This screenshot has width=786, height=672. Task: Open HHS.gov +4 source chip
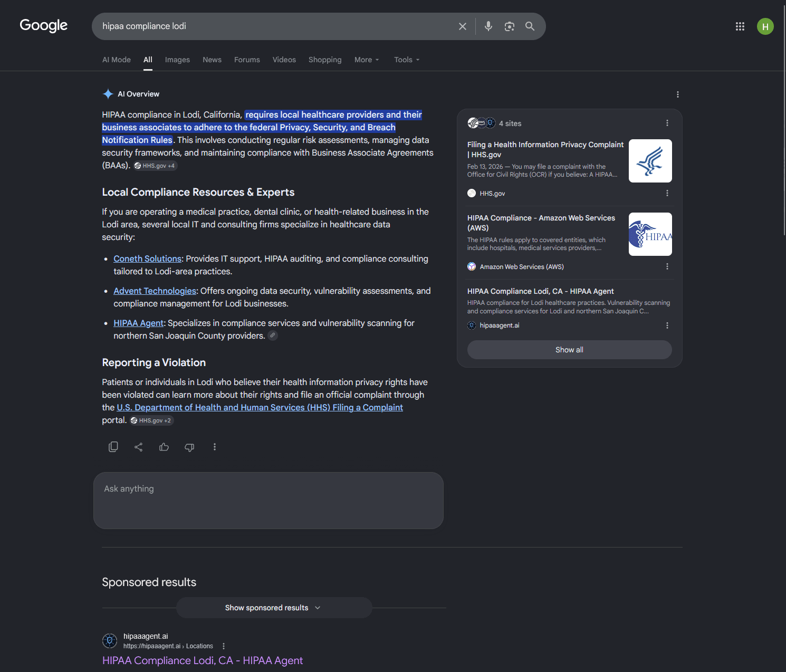click(155, 166)
